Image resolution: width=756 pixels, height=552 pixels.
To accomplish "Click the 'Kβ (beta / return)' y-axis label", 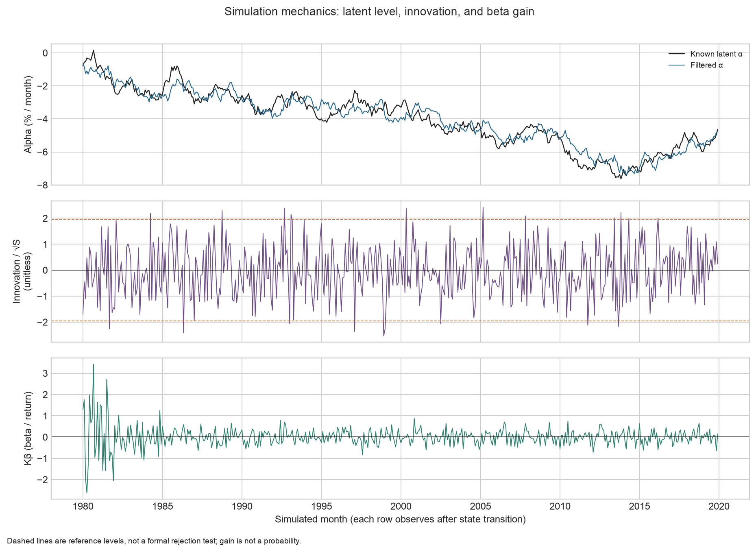I will 28,429.
